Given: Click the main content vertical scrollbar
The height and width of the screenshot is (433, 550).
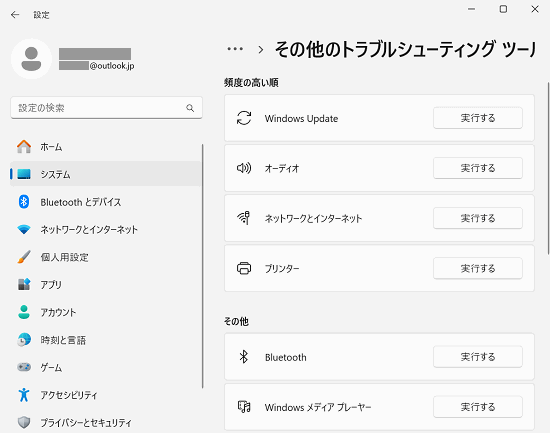Looking at the screenshot, I should click(x=548, y=168).
